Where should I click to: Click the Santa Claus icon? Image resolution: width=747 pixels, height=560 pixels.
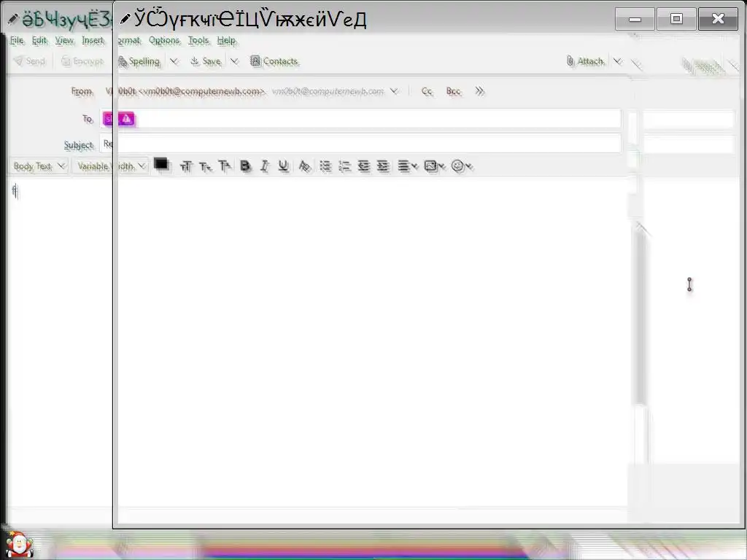click(x=19, y=545)
